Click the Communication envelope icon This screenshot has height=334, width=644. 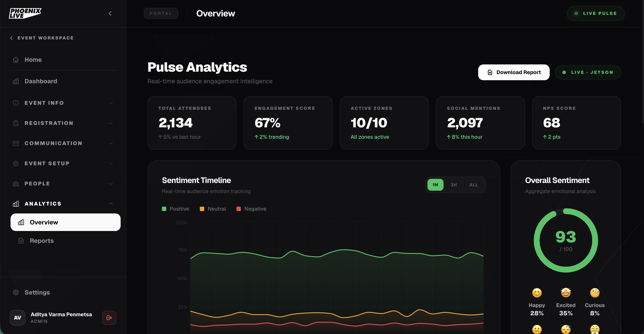pos(16,143)
